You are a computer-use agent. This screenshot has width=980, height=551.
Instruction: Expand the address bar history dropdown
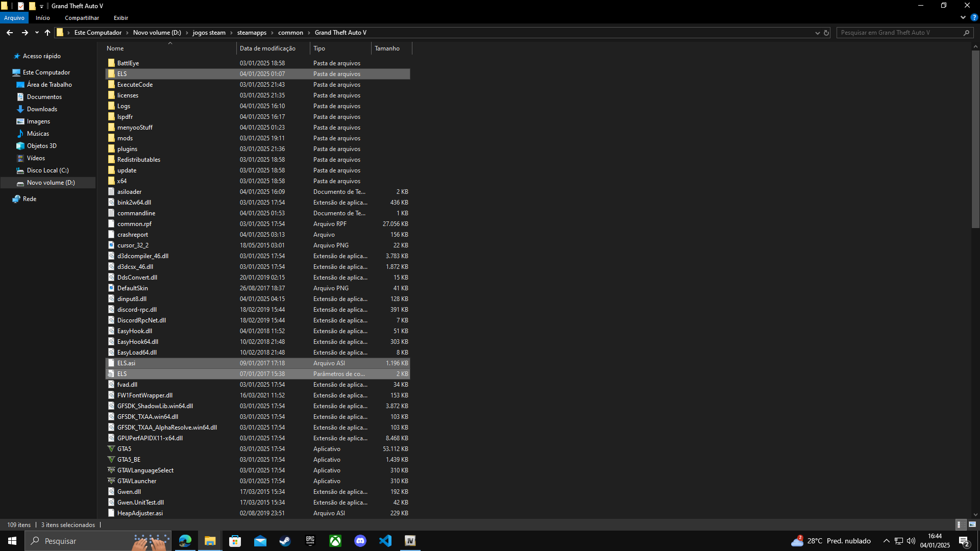click(817, 33)
